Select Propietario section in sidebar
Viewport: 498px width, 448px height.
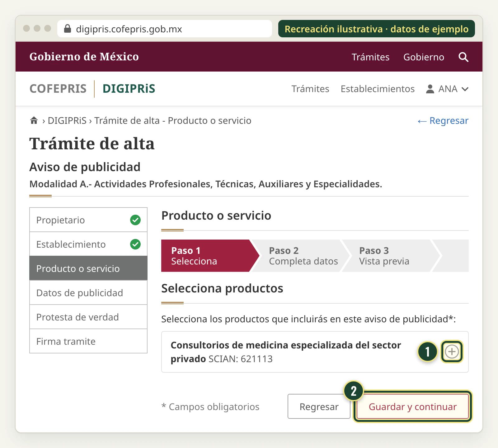tap(88, 220)
